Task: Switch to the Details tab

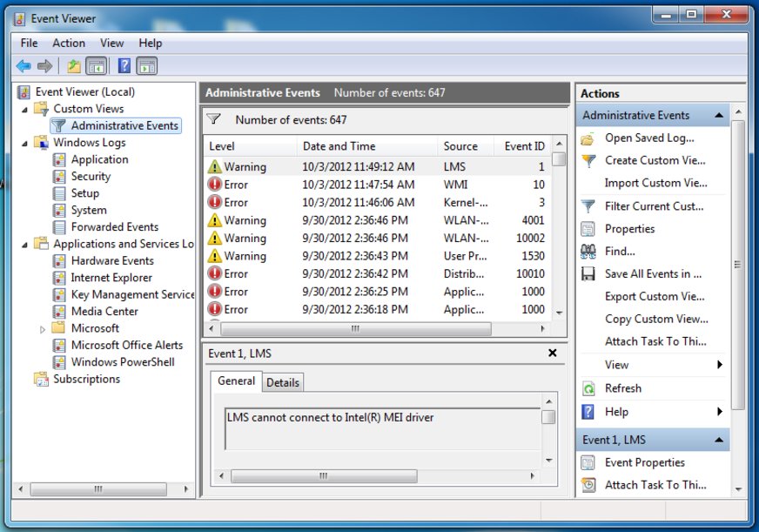Action: [x=282, y=382]
